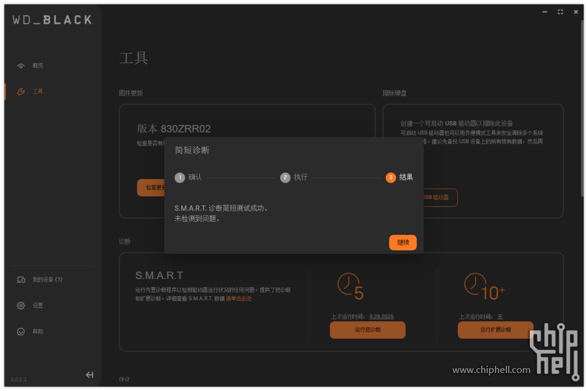Image resolution: width=588 pixels, height=391 pixels.
Task: Open the 我的设备 devices icon
Action: [x=21, y=280]
